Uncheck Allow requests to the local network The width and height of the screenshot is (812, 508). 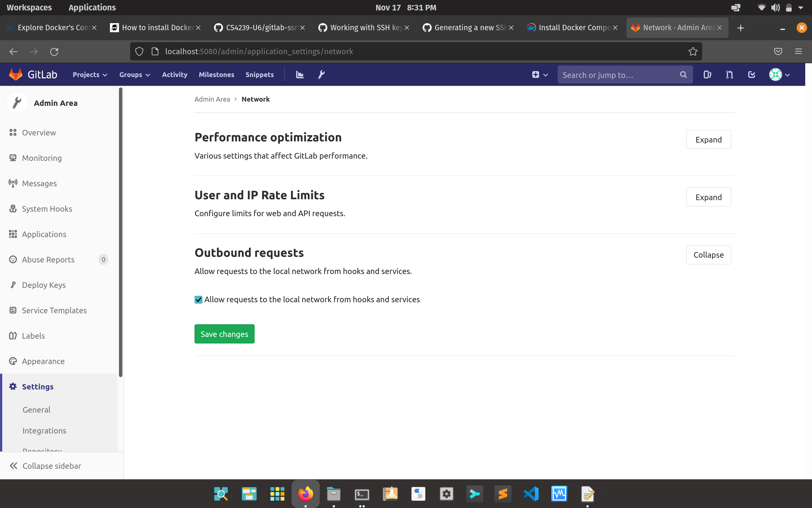click(198, 300)
